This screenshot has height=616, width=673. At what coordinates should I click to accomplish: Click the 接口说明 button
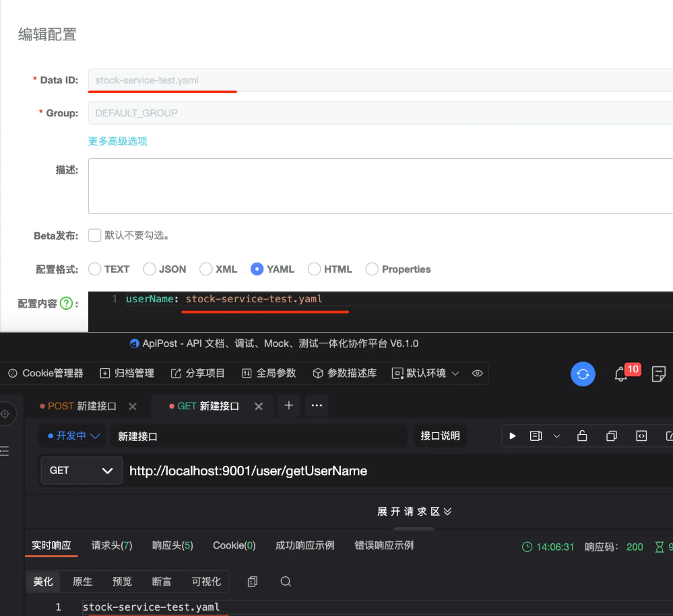pyautogui.click(x=440, y=436)
